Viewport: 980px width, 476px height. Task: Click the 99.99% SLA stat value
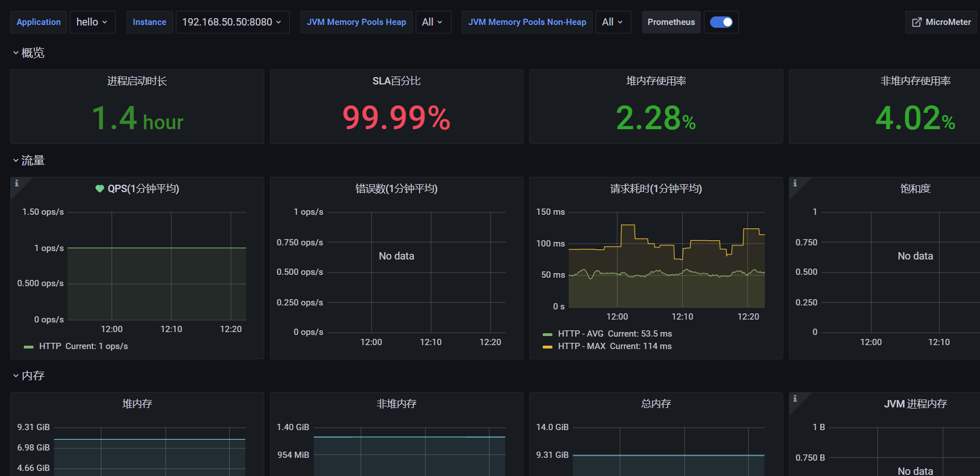[x=396, y=118]
